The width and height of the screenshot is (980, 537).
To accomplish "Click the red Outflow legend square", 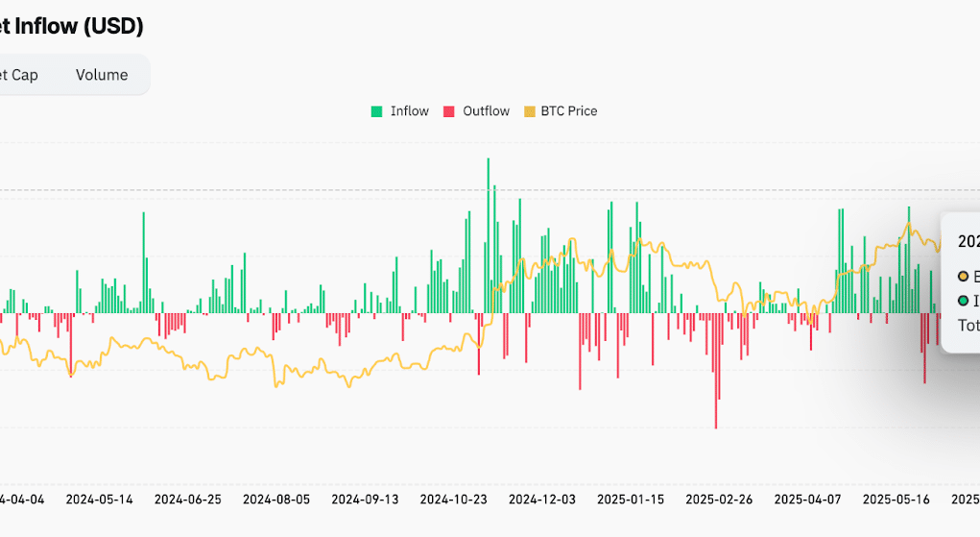I will tap(449, 111).
